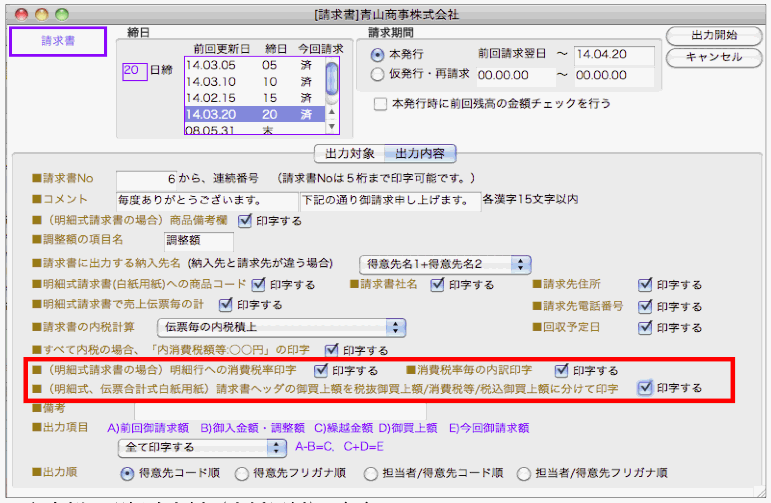Click the 調整額 item name field
This screenshot has height=503, width=771.
pos(199,240)
